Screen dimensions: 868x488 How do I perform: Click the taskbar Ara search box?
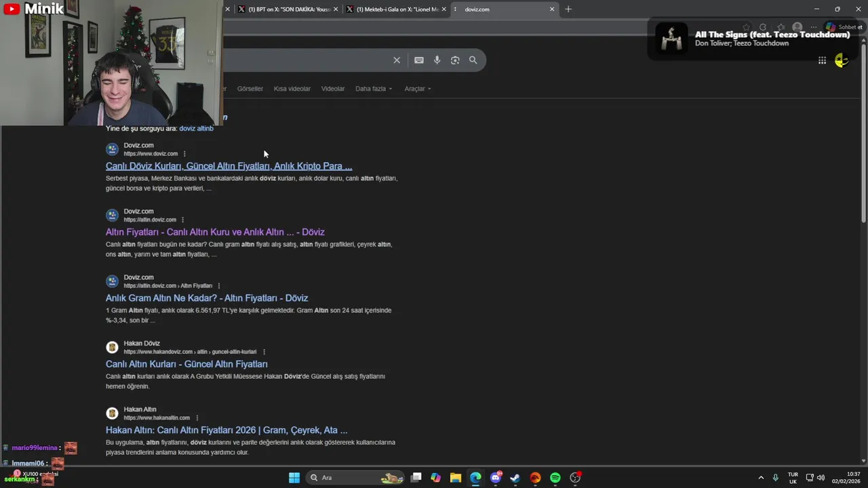click(x=357, y=478)
